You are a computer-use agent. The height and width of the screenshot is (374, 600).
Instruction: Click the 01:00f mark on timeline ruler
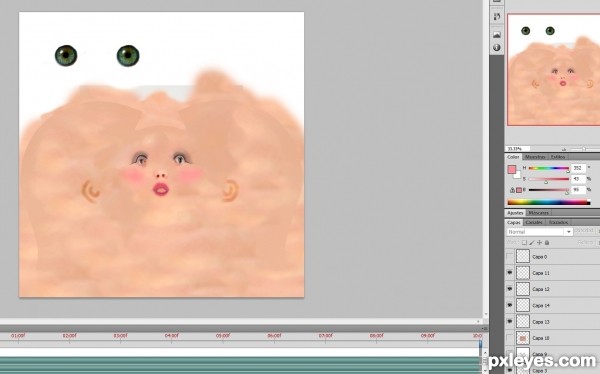18,336
